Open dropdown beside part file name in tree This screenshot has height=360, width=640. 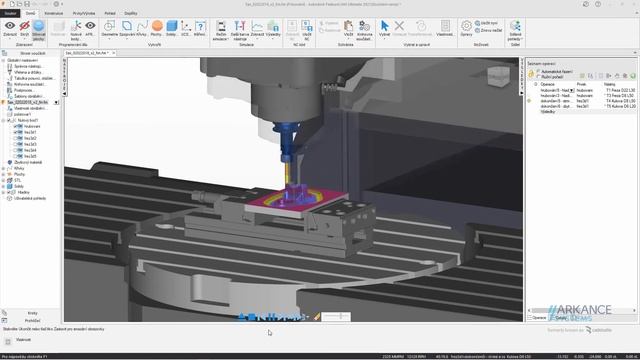[56, 102]
